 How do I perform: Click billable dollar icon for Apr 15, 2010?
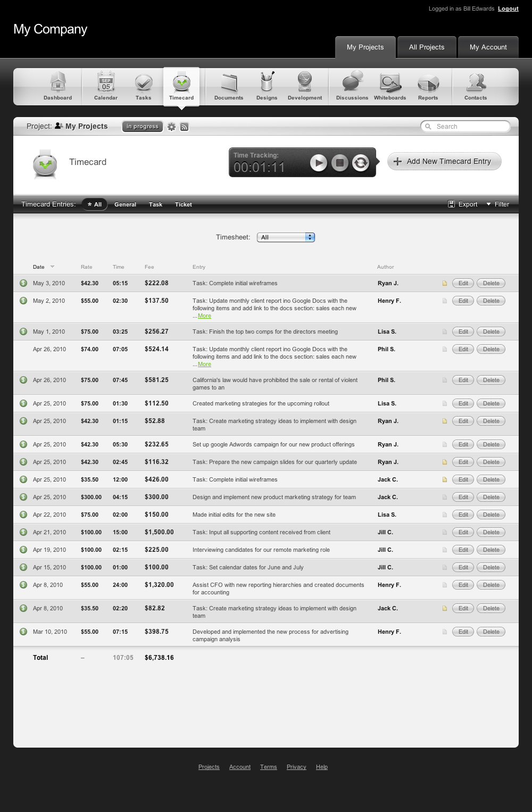[23, 567]
